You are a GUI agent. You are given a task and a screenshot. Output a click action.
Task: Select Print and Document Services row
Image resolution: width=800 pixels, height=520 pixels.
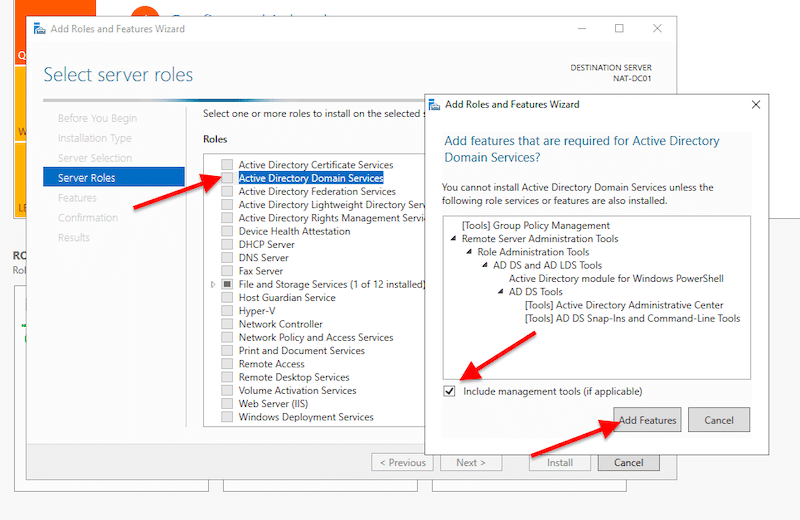point(302,351)
